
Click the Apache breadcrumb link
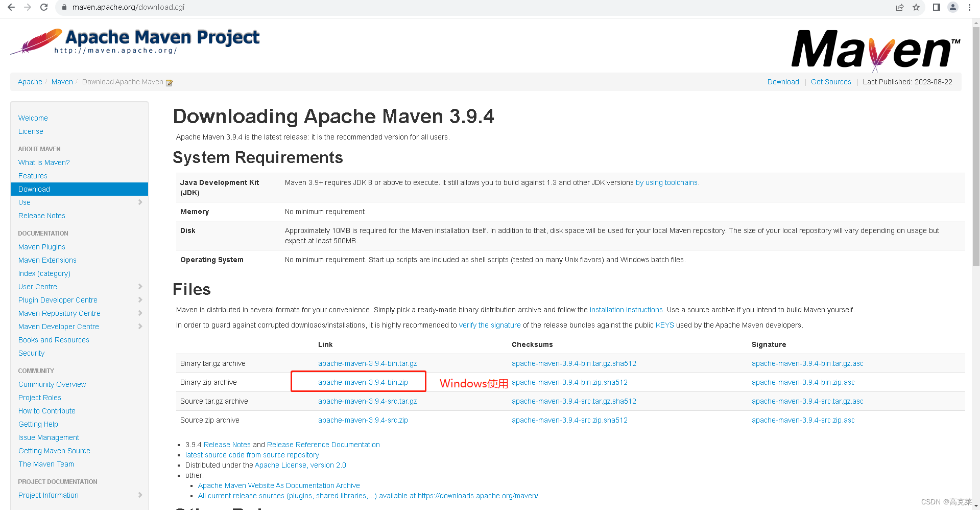point(30,82)
